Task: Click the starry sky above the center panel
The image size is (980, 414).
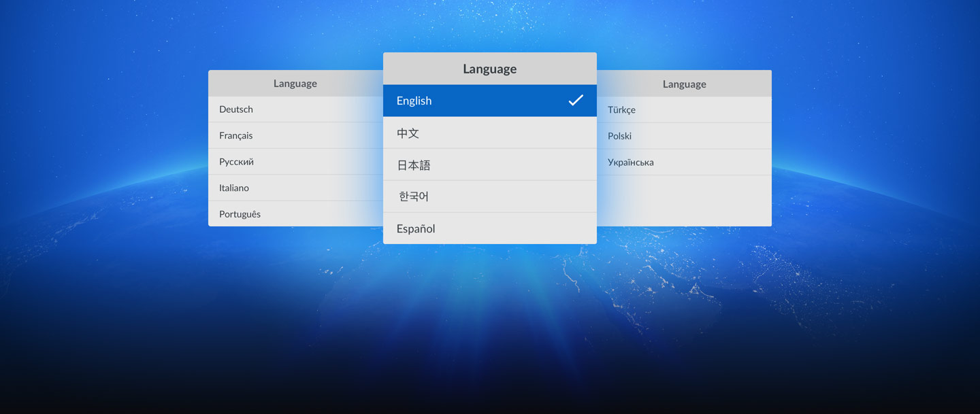Action: pos(490,24)
